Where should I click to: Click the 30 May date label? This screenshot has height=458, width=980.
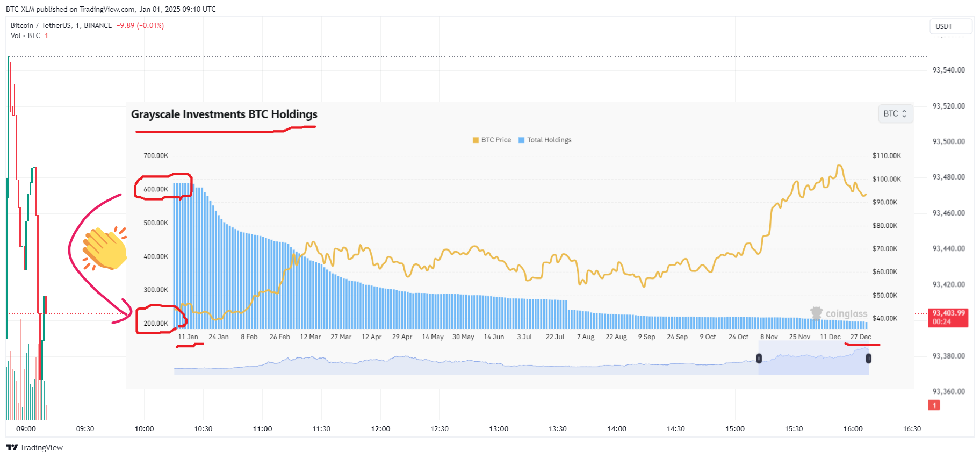pyautogui.click(x=463, y=337)
